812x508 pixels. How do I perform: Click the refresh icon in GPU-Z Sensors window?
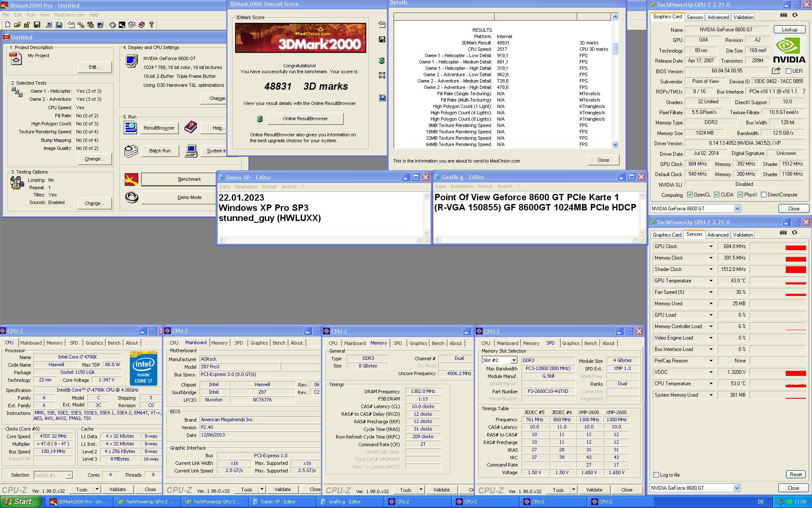(x=794, y=232)
